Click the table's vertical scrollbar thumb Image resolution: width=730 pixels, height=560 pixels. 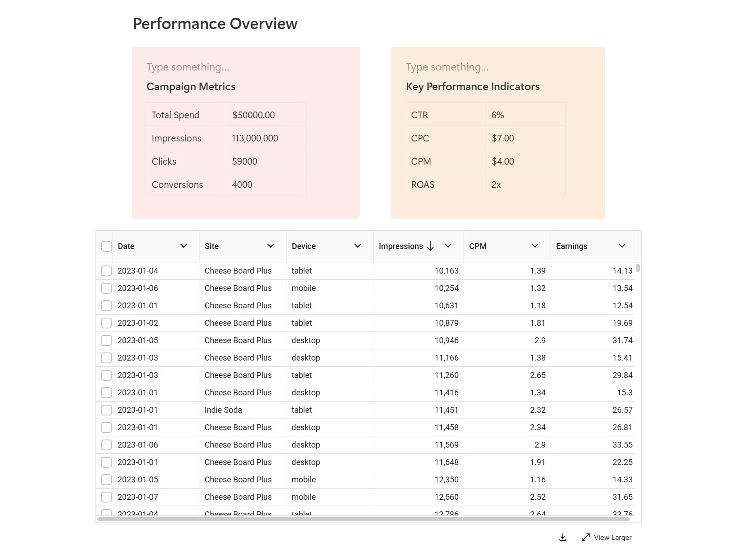(638, 268)
